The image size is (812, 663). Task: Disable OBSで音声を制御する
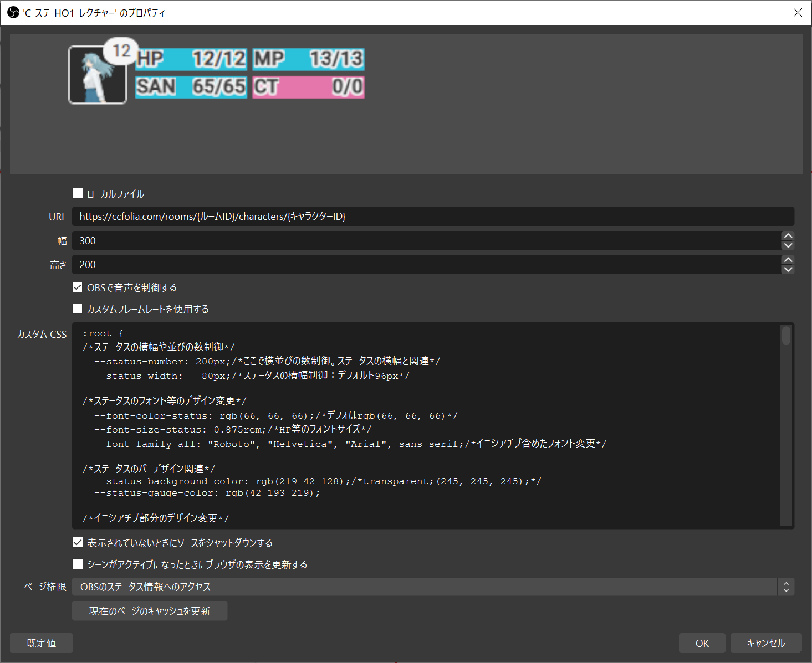pyautogui.click(x=78, y=287)
